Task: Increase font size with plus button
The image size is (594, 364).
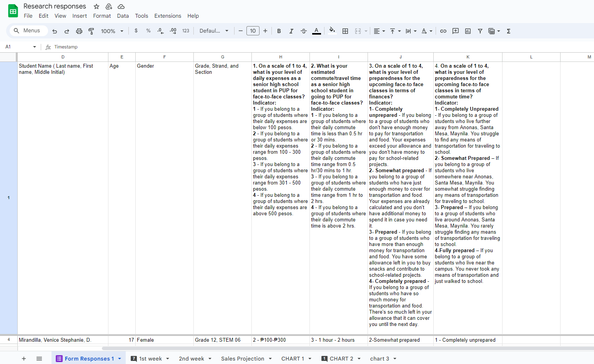Action: coord(265,31)
